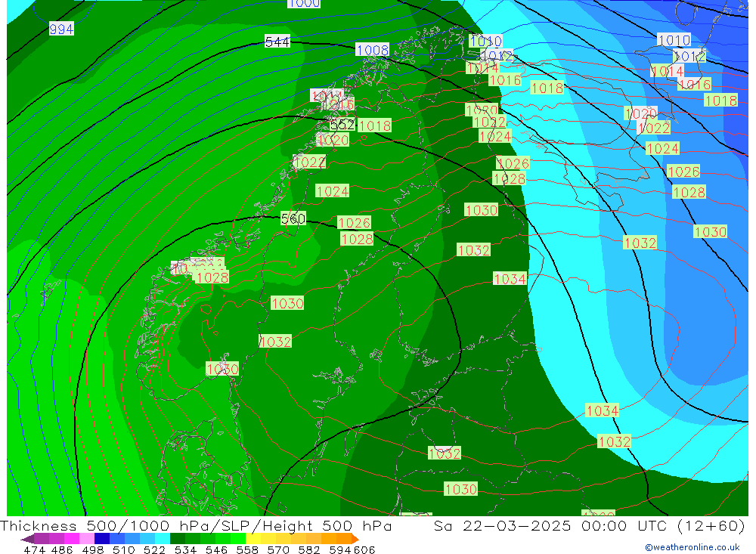Select the forecast date 'Sa 22-03-2025'

click(502, 525)
